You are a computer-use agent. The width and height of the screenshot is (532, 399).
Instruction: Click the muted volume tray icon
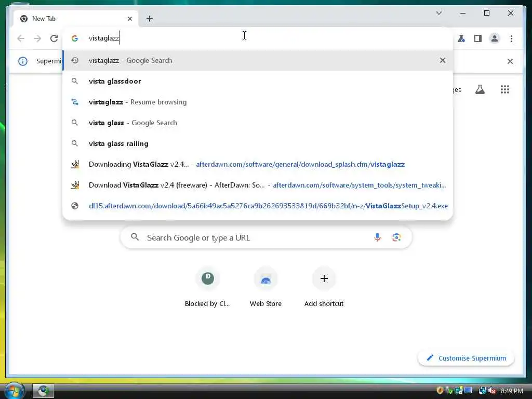pos(492,391)
